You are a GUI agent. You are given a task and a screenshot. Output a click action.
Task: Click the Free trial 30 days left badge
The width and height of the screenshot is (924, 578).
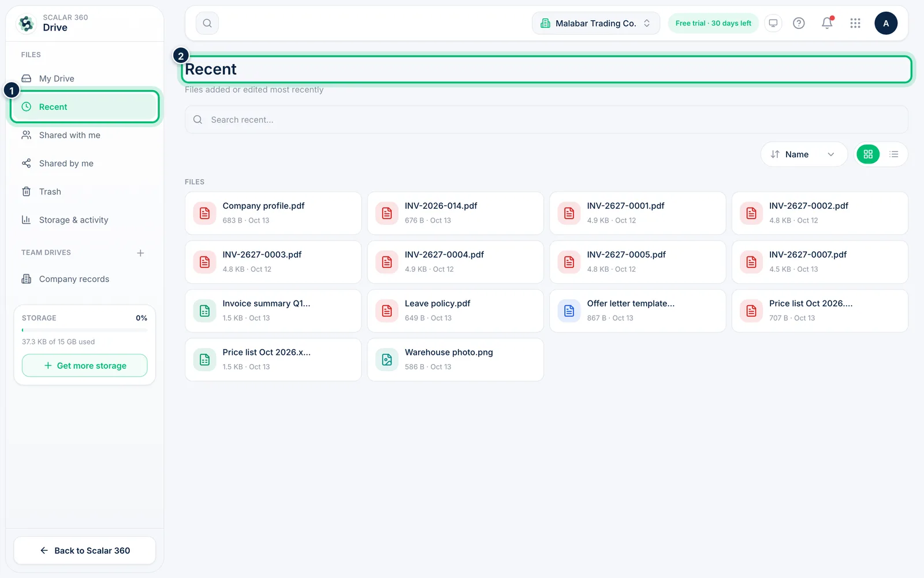click(713, 23)
